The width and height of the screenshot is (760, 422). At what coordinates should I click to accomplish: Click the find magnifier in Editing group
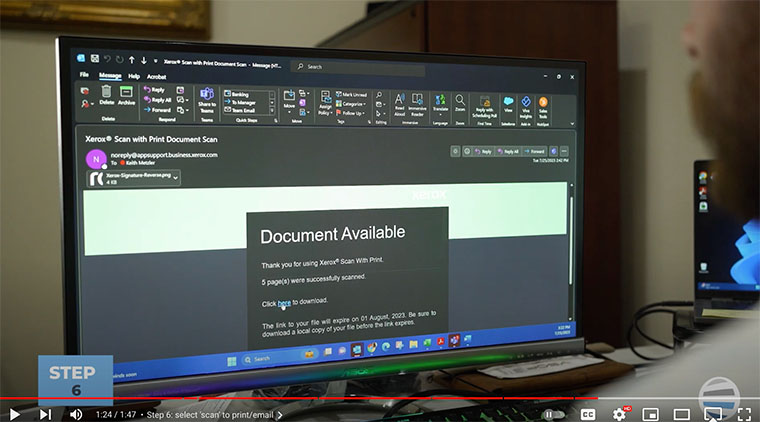click(379, 95)
